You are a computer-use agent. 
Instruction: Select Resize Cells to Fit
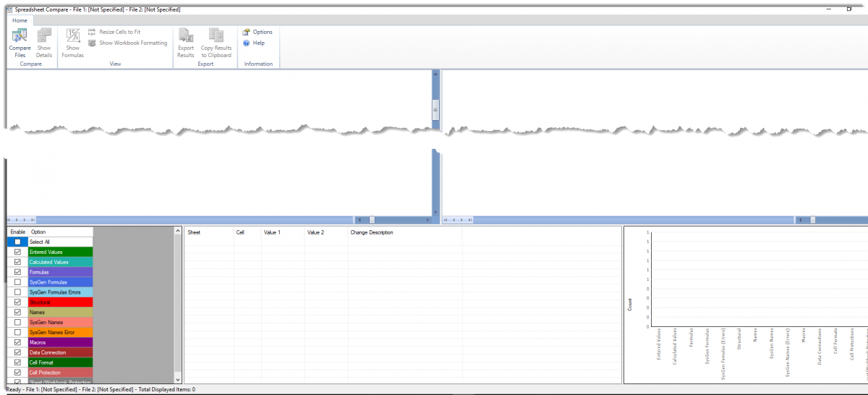[x=114, y=32]
